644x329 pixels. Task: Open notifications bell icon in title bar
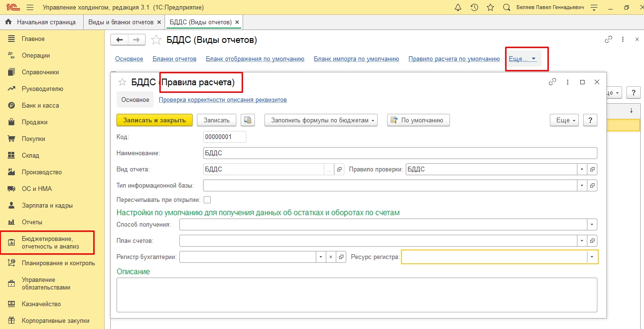(458, 8)
